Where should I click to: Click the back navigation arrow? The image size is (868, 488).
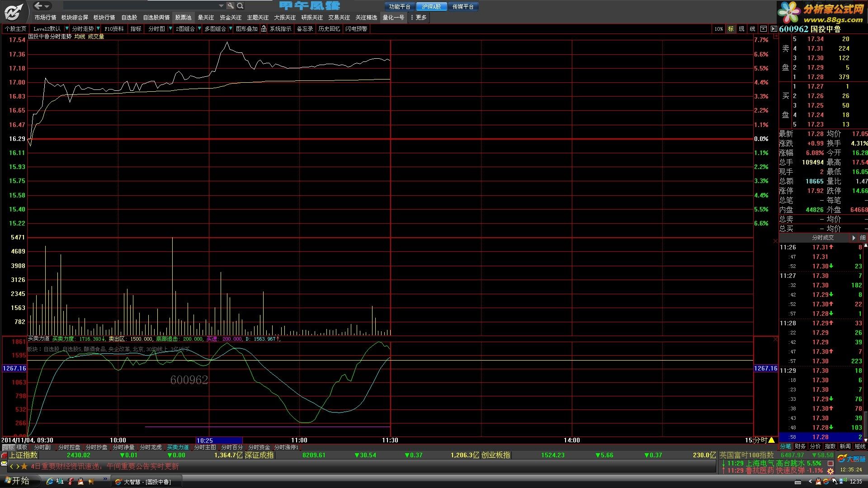click(x=38, y=6)
